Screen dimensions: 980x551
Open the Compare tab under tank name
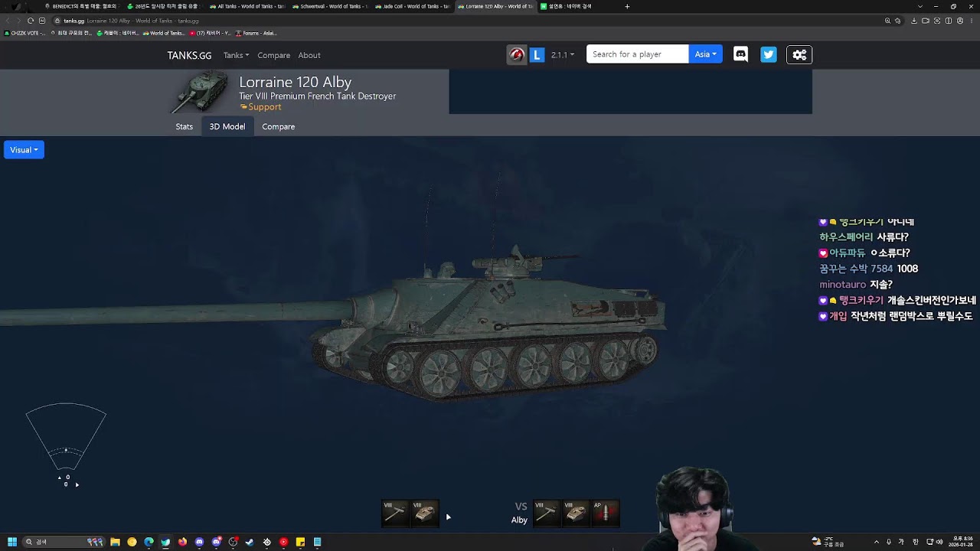pyautogui.click(x=278, y=126)
